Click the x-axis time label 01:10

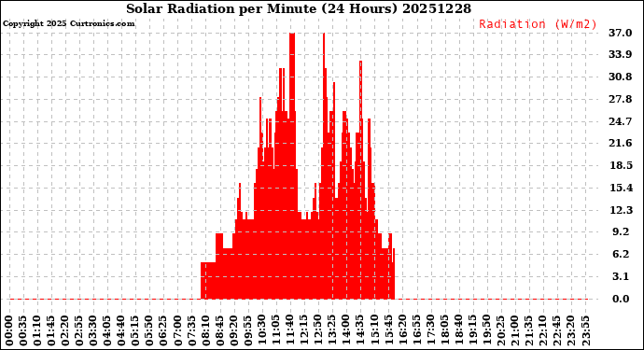pos(37,331)
